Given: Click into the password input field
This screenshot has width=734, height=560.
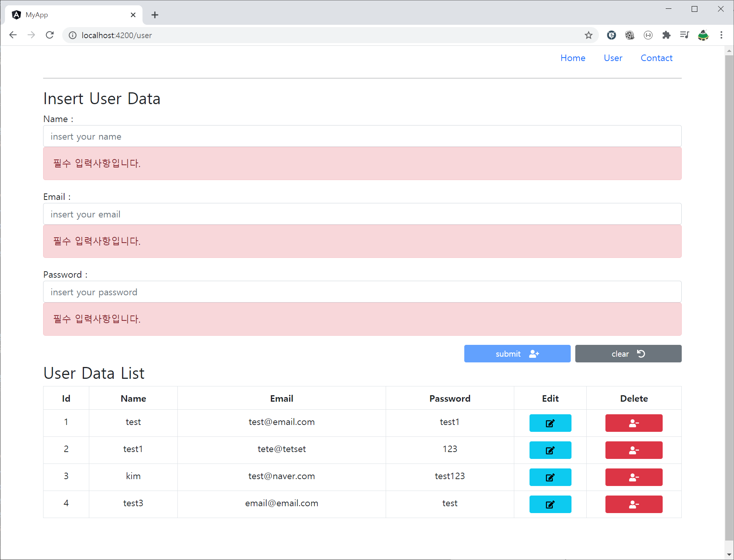Looking at the screenshot, I should (362, 292).
